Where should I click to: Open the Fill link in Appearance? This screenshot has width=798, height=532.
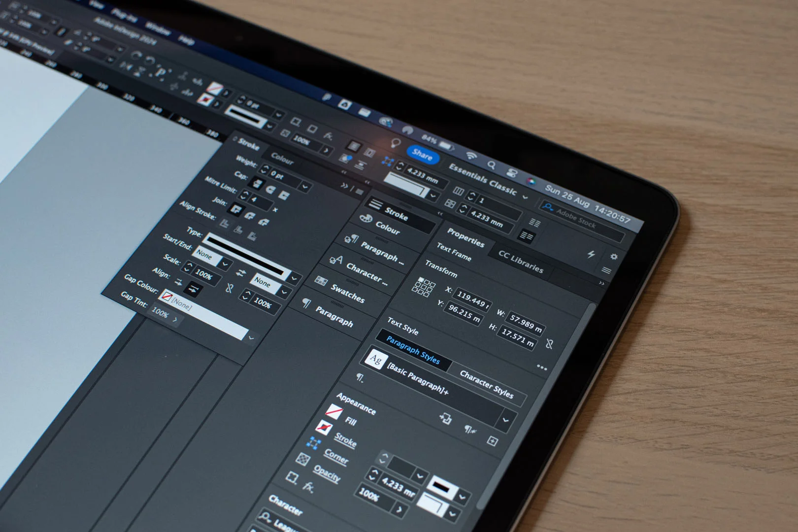click(x=350, y=421)
